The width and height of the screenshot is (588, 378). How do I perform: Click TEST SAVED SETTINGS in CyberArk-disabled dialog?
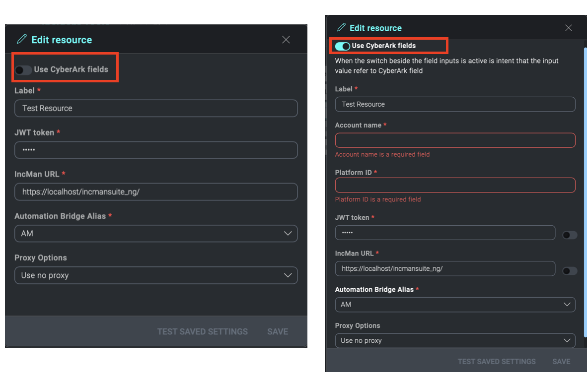(202, 331)
